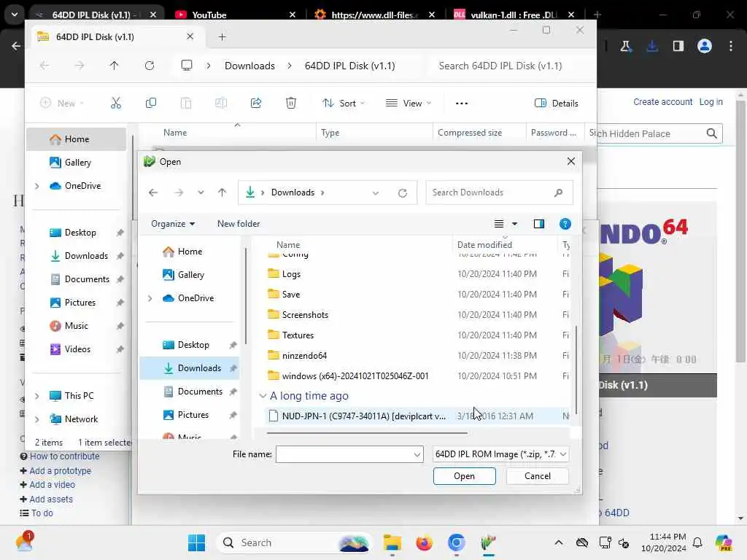This screenshot has height=560, width=747.
Task: Go back in the Open dialog
Action: tap(153, 192)
